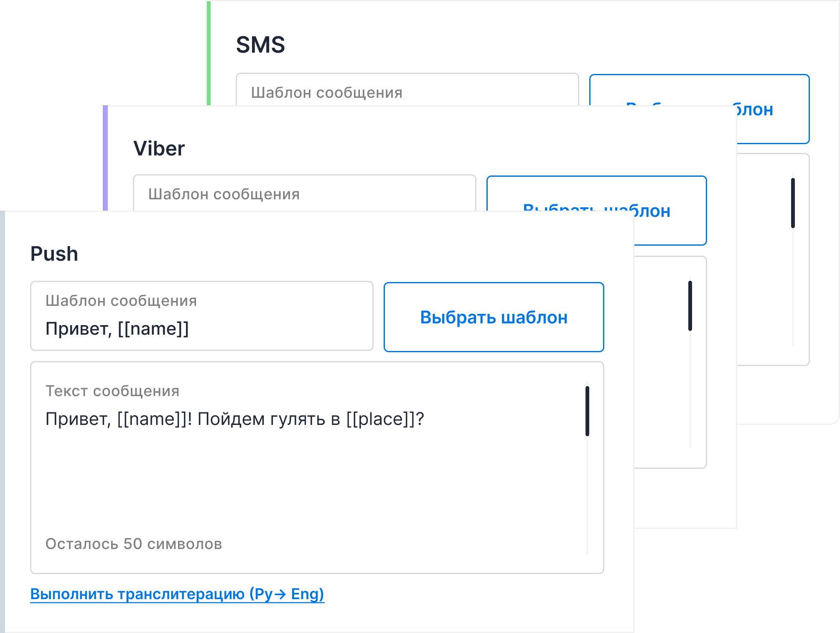Click the "SMS" section heading

[260, 45]
